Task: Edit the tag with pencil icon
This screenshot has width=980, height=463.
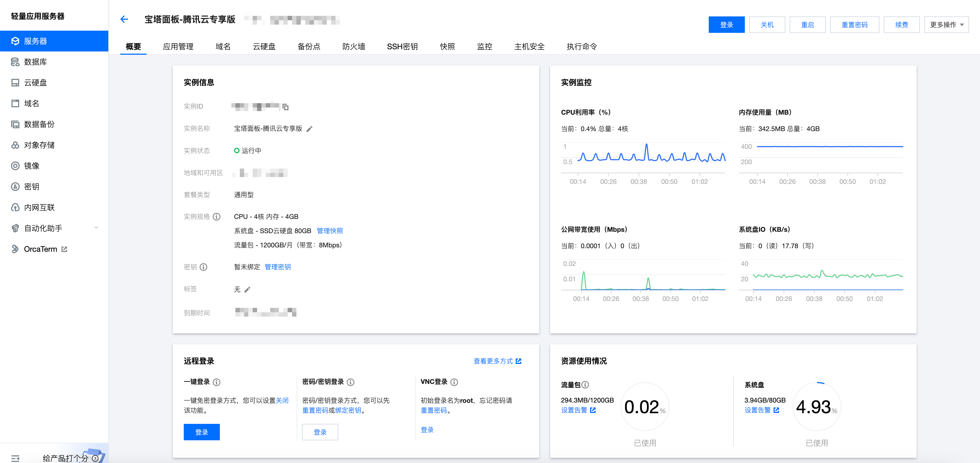Action: [247, 290]
